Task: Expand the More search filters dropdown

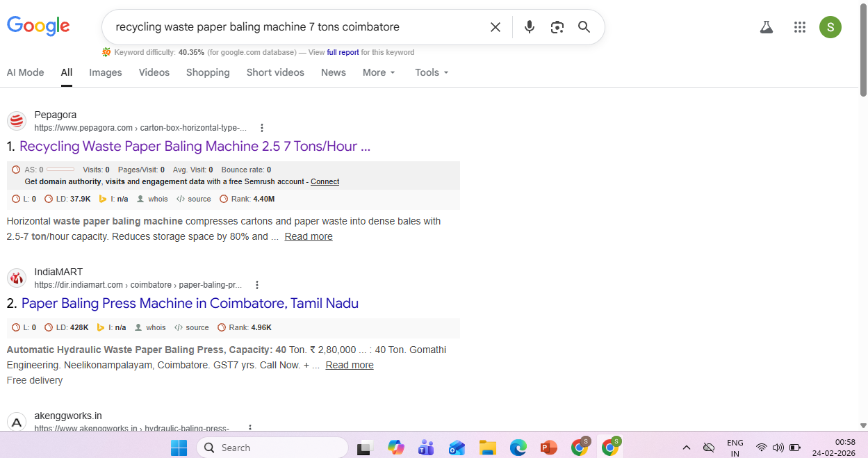Action: 379,72
